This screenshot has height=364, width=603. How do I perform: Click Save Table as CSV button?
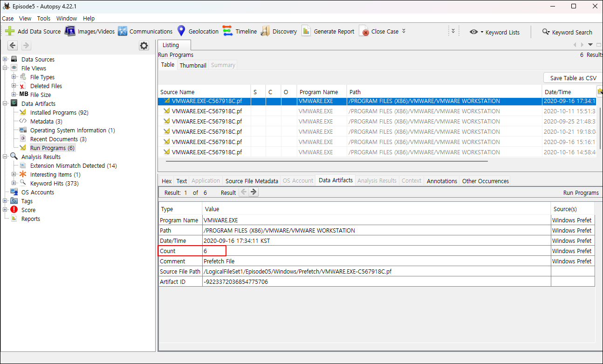pyautogui.click(x=573, y=78)
